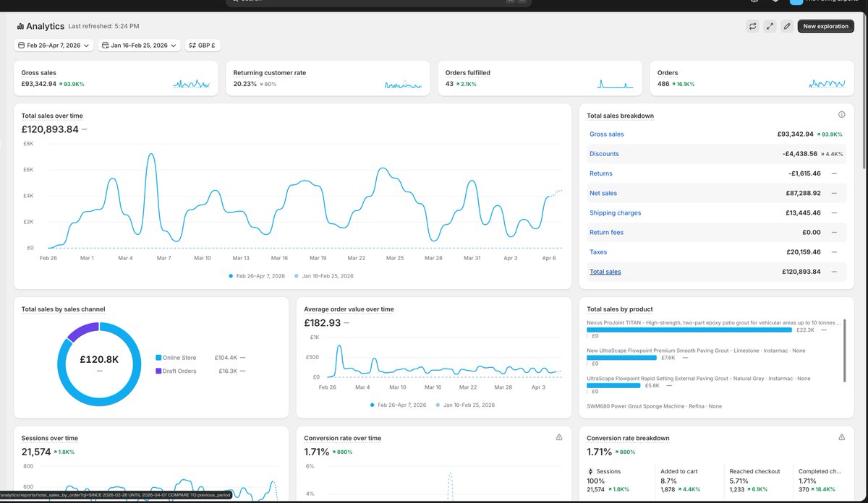Click Sessions icon in conversion breakdown
This screenshot has height=503, width=868.
[589, 471]
